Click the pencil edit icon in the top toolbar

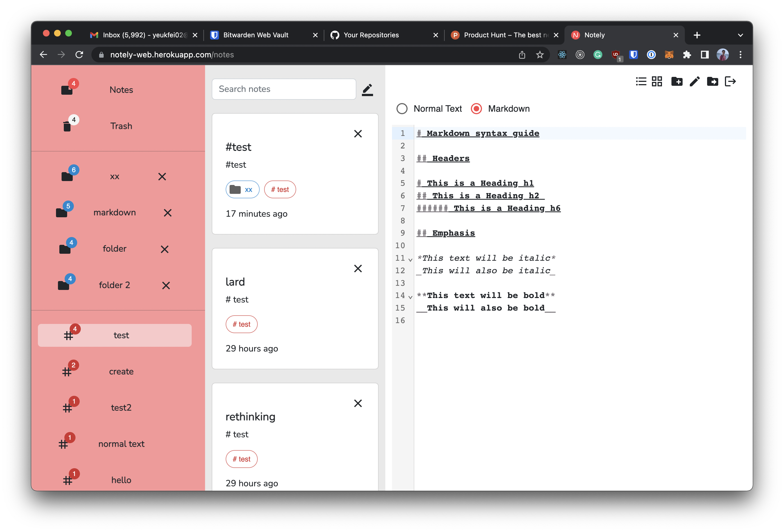click(x=695, y=81)
